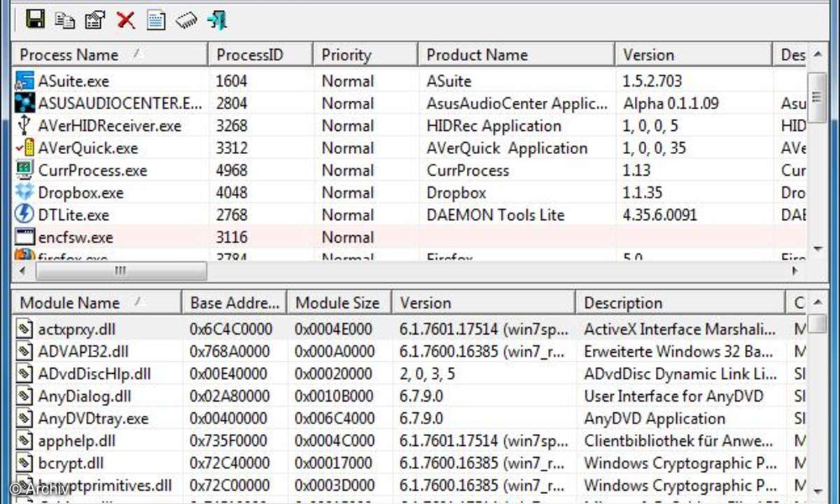
Task: Click process ID cell 4968
Action: tap(232, 171)
